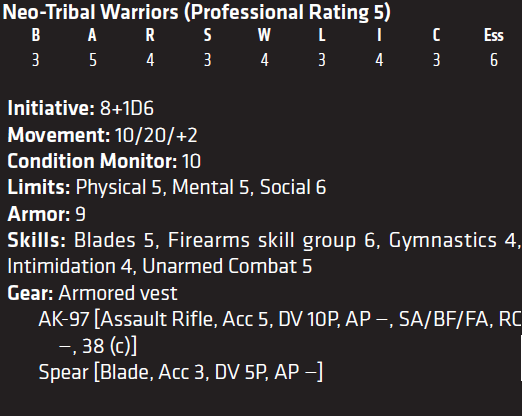This screenshot has height=416, width=522.
Task: Select the W attribute header
Action: tap(264, 35)
